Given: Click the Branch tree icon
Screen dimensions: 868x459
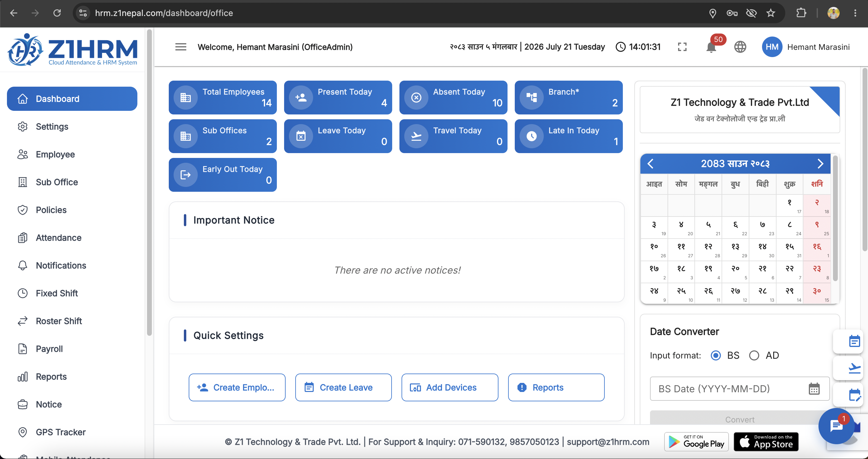Looking at the screenshot, I should [531, 98].
